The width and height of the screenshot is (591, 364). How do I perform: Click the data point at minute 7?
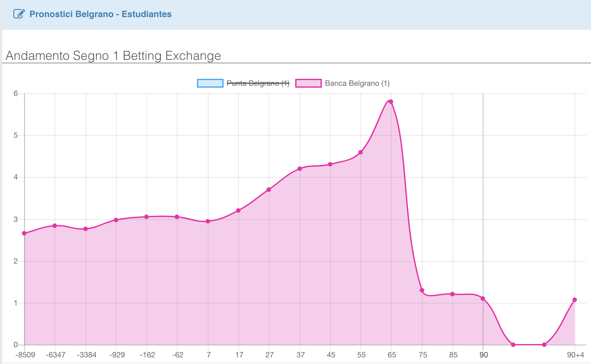pos(208,221)
